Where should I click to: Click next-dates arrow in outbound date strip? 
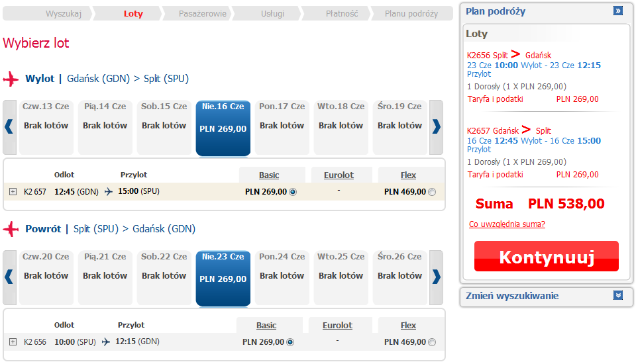(x=436, y=126)
